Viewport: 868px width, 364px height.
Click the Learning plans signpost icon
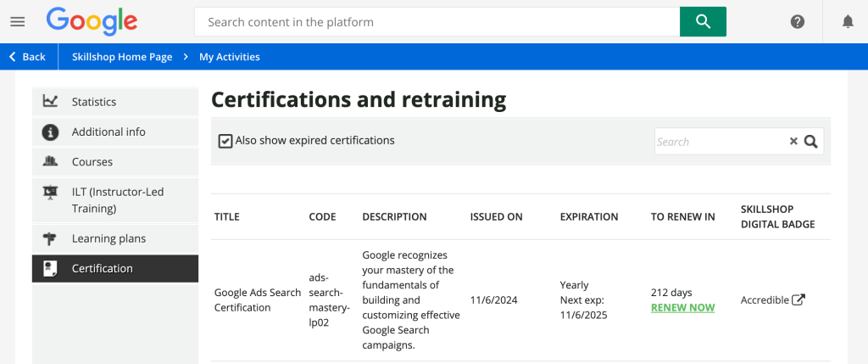point(50,238)
